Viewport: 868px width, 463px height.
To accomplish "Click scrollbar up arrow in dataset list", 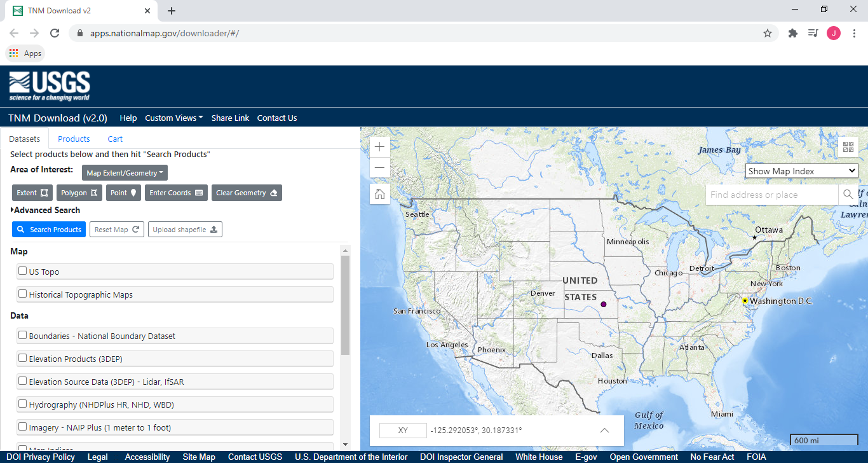I will pos(346,250).
